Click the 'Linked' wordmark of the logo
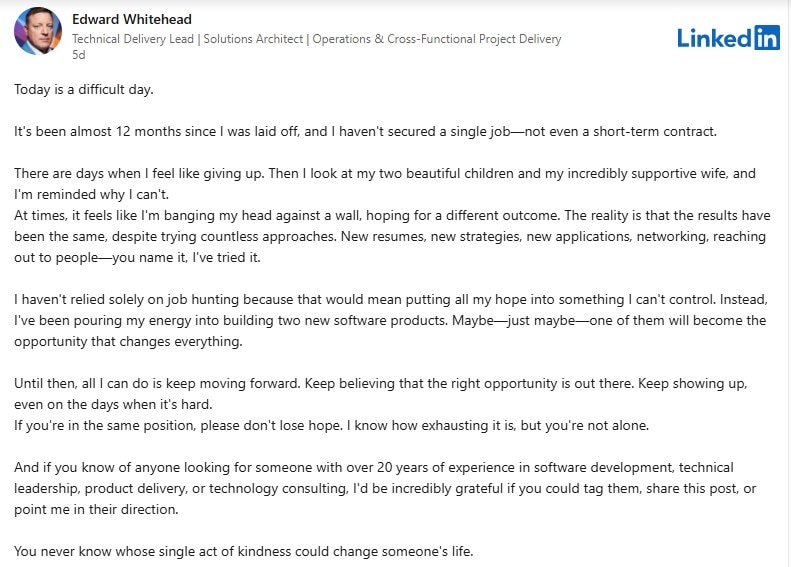Image resolution: width=791 pixels, height=567 pixels. click(x=714, y=38)
